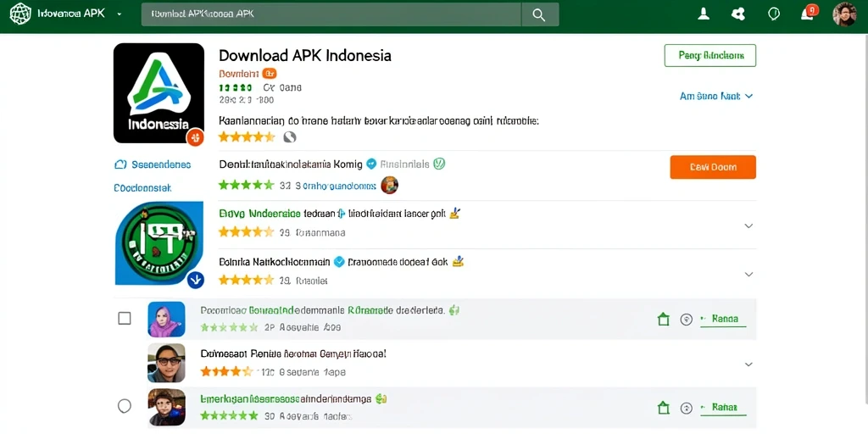The height and width of the screenshot is (434, 868).
Task: Click the pencil emoji icon after lancer gnit
Action: click(455, 213)
